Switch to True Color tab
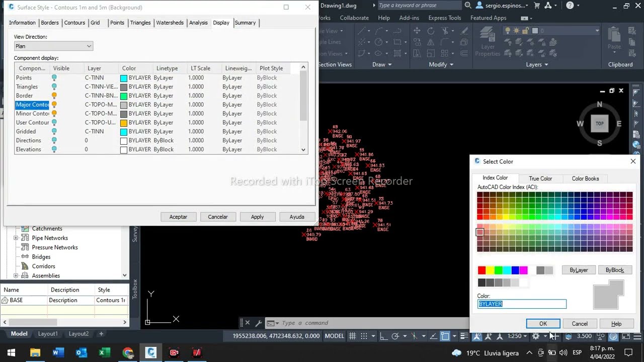 540,178
